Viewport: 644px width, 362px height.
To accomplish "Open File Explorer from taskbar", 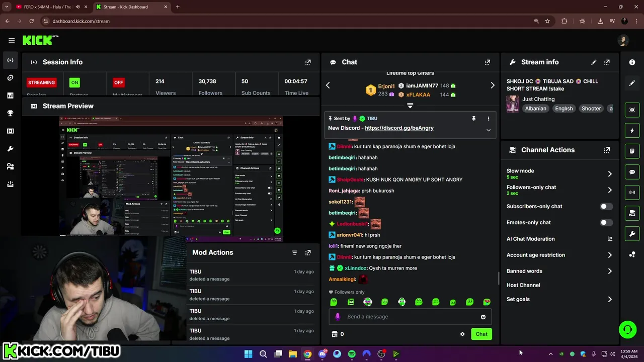I will coord(293,354).
